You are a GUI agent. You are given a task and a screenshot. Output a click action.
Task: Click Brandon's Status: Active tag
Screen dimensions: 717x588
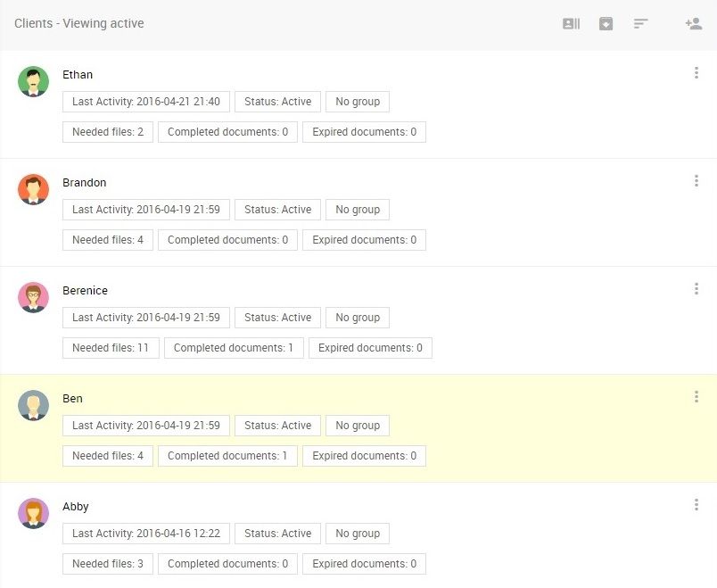pos(277,210)
